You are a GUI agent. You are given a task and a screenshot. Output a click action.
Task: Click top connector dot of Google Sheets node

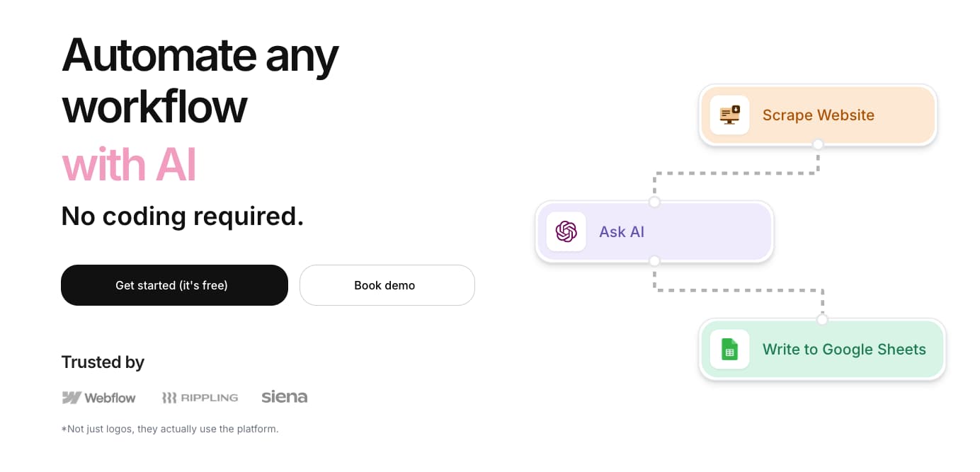pos(822,320)
